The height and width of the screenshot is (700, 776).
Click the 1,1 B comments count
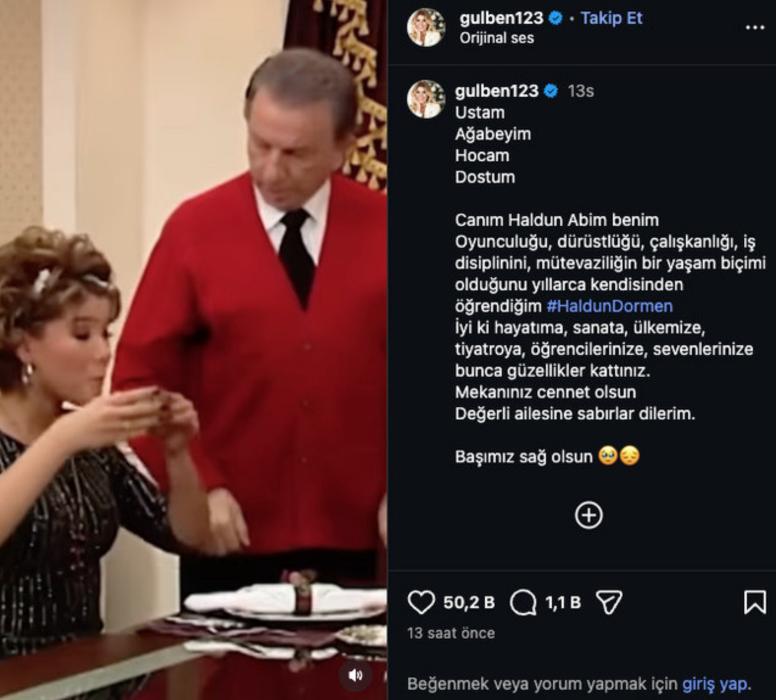click(x=563, y=603)
